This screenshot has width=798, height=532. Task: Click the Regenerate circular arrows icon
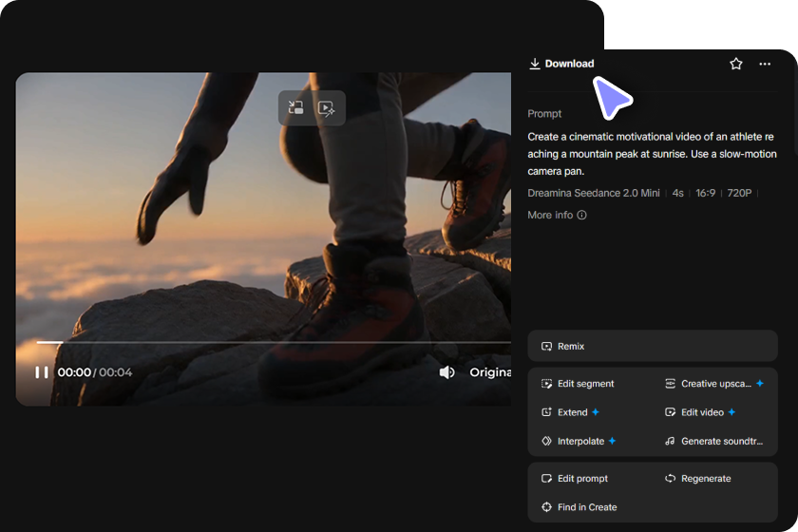(x=670, y=479)
